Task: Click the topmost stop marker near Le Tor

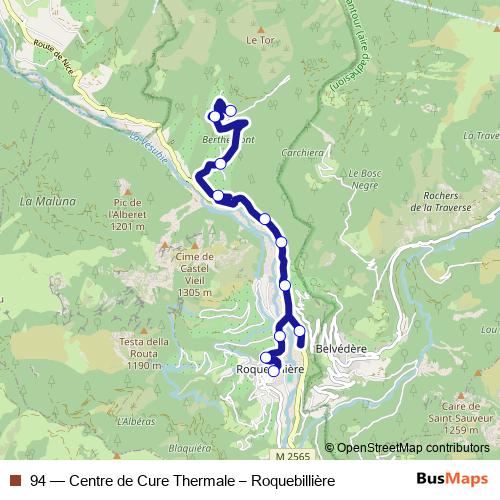Action: [231, 110]
